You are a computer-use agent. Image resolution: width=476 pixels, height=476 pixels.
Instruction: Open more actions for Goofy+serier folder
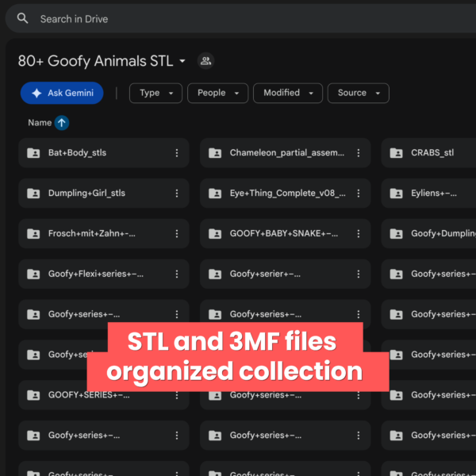pyautogui.click(x=359, y=274)
